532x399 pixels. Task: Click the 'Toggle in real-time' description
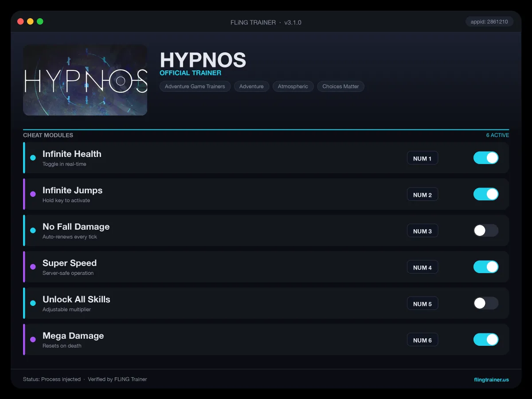click(x=64, y=164)
